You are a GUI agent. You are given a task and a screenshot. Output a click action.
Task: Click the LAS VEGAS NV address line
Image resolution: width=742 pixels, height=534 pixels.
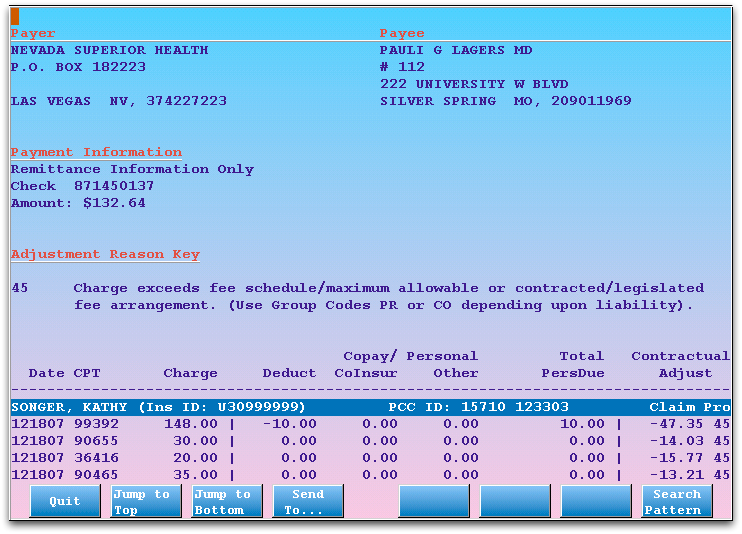coord(119,101)
